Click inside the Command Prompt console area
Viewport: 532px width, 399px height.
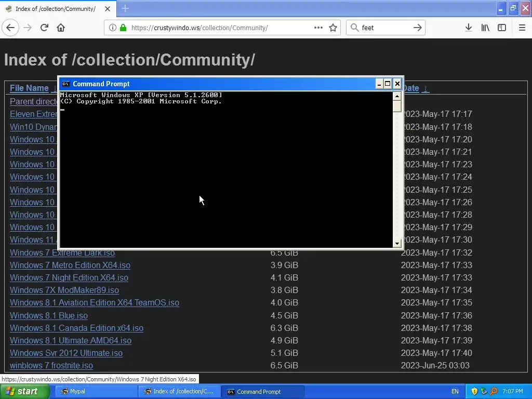point(227,170)
